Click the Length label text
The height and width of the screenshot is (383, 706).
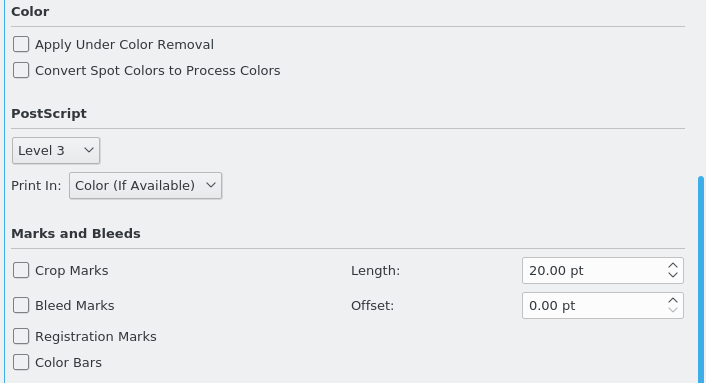(x=376, y=270)
